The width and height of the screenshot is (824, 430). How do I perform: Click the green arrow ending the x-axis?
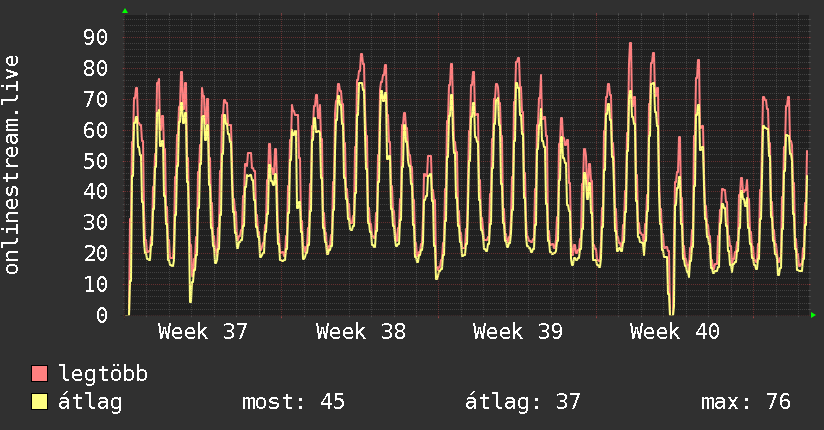click(x=813, y=315)
